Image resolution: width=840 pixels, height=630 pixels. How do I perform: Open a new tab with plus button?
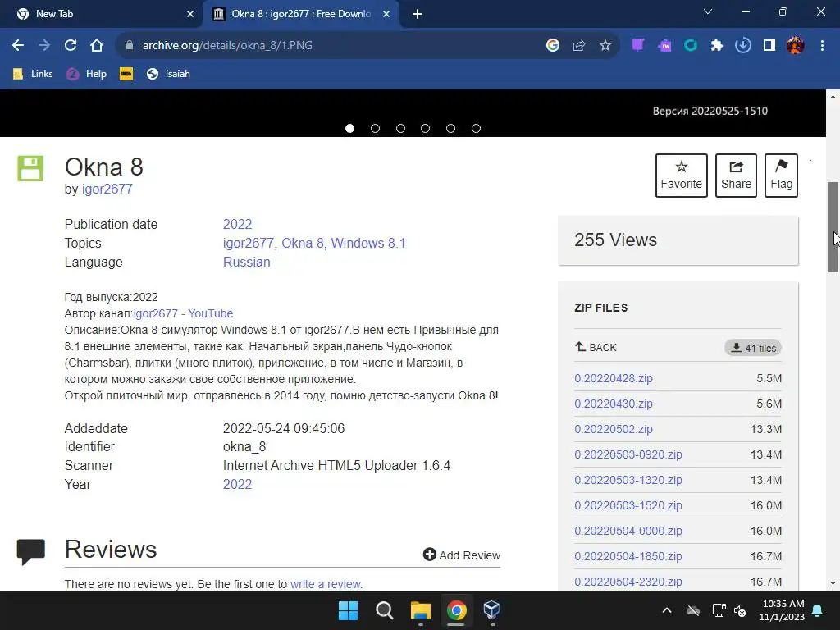coord(418,14)
